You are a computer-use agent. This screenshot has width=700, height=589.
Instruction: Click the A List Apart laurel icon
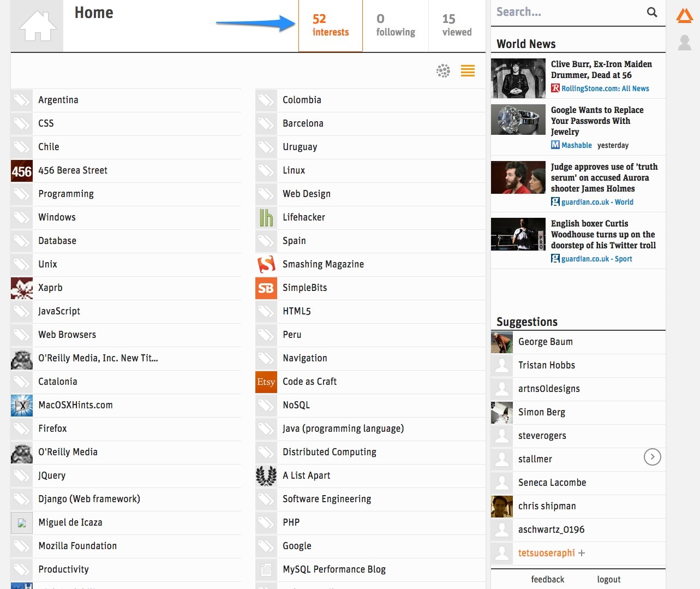point(266,476)
